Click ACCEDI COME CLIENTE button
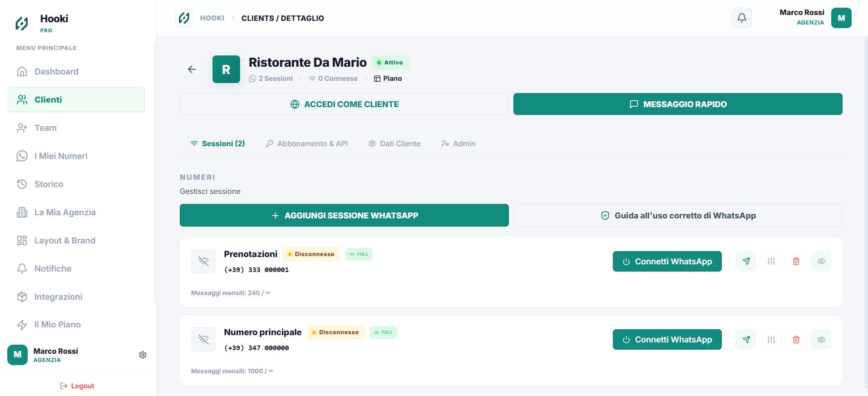The image size is (868, 396). click(x=344, y=104)
